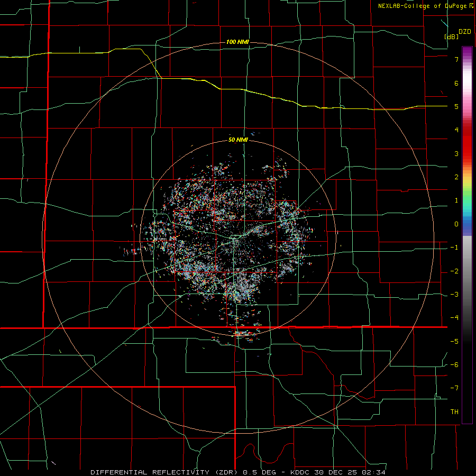Click the scale value 6 label

(456, 83)
